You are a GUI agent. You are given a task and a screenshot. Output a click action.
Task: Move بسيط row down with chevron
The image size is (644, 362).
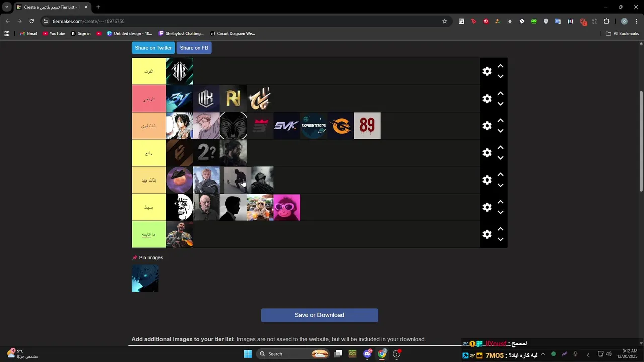click(500, 213)
